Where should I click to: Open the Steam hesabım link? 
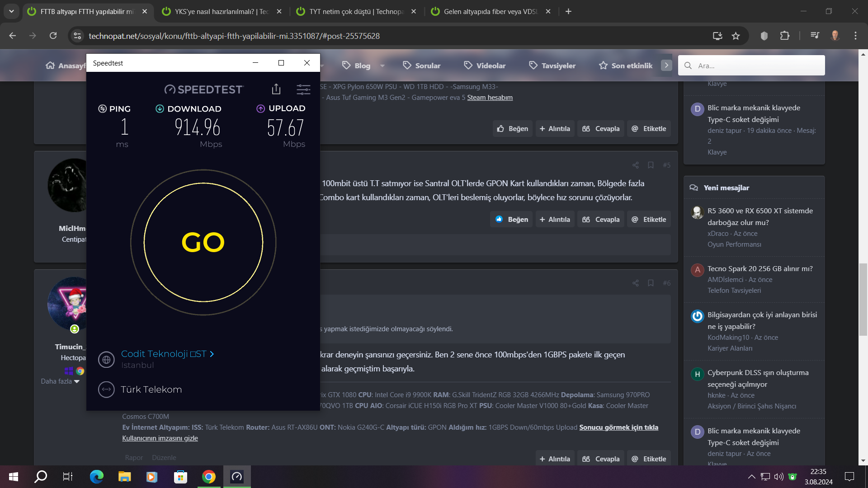[x=490, y=97]
